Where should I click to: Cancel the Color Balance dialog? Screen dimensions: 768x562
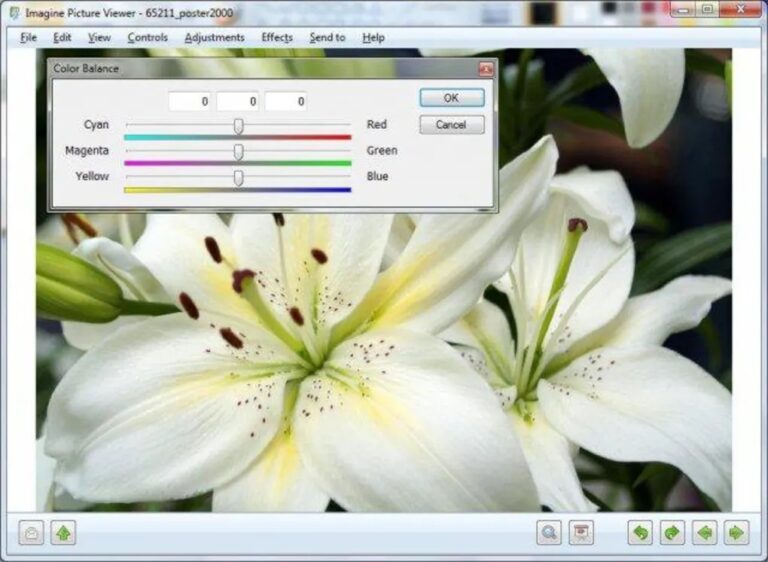coord(451,125)
